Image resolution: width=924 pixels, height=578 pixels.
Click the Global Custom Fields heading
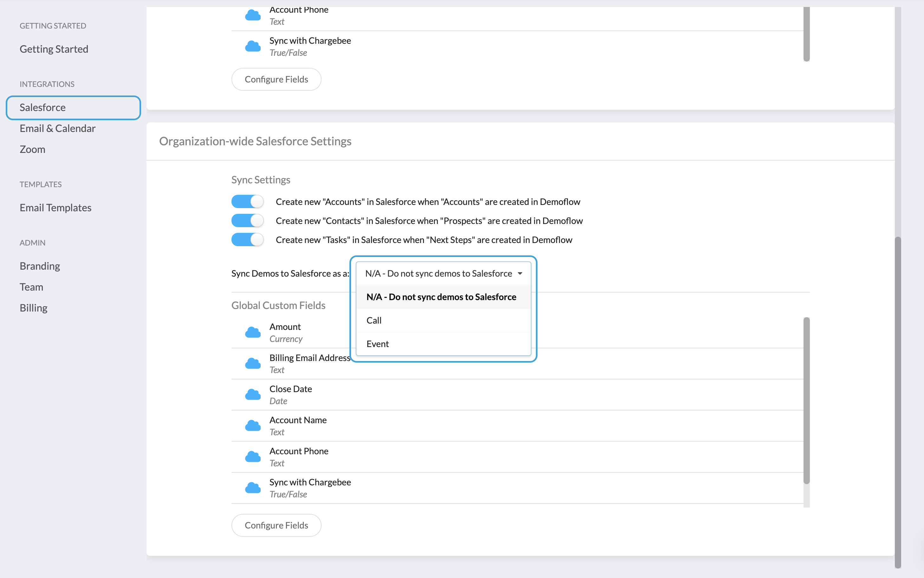[278, 305]
